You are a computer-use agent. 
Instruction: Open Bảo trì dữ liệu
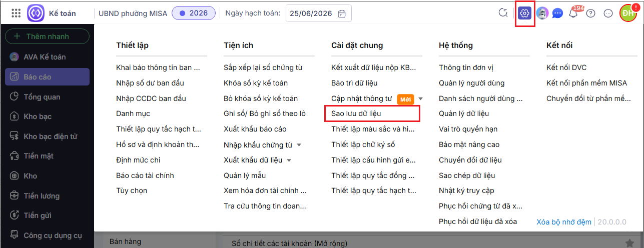click(354, 83)
